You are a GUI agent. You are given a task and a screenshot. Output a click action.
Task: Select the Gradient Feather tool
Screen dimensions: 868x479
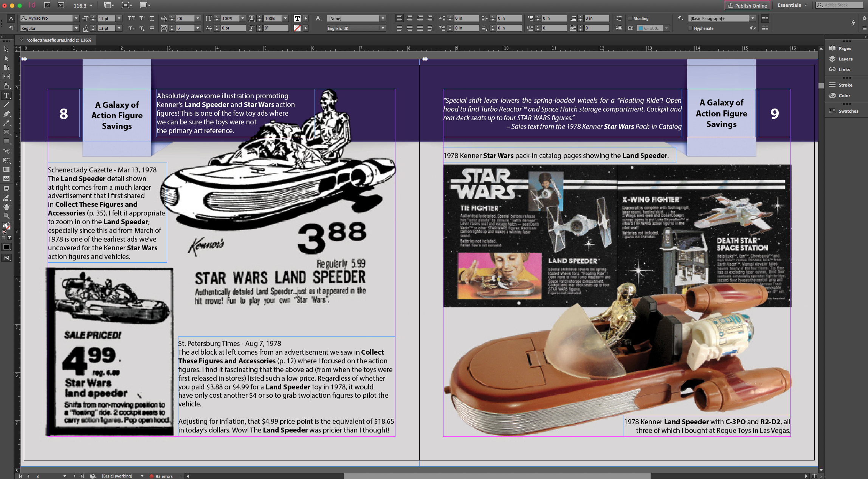6,178
